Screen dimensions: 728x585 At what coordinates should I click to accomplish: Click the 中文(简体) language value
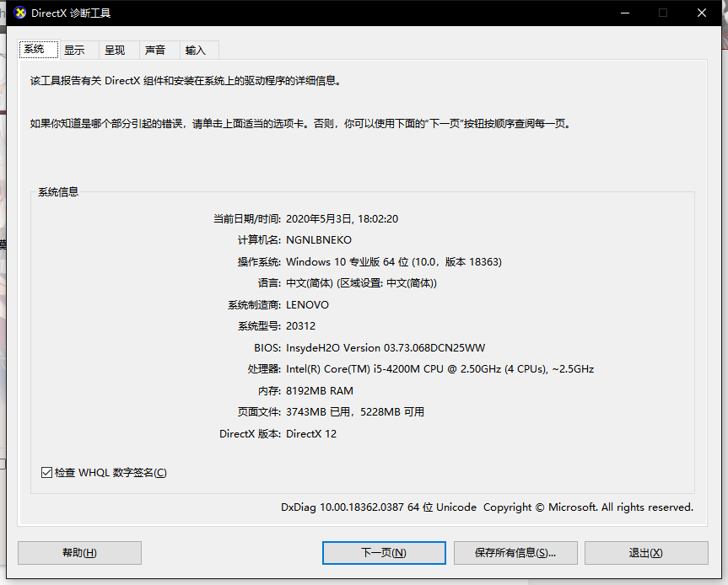click(361, 283)
